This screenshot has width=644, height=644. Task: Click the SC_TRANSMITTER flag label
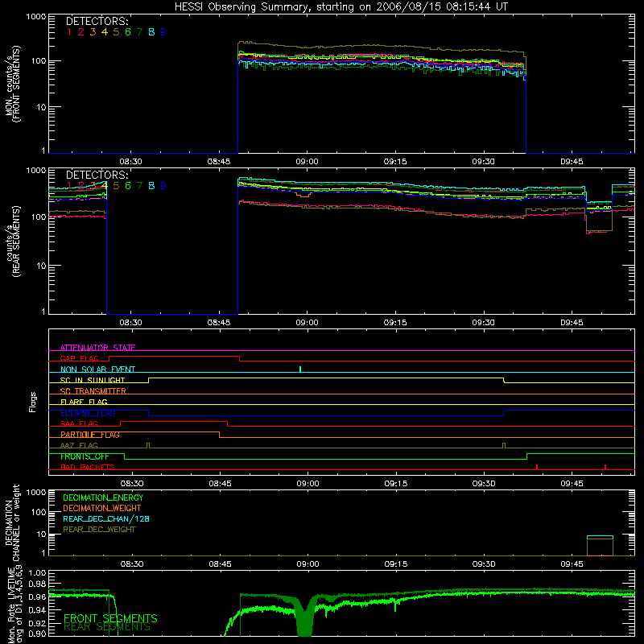click(93, 390)
